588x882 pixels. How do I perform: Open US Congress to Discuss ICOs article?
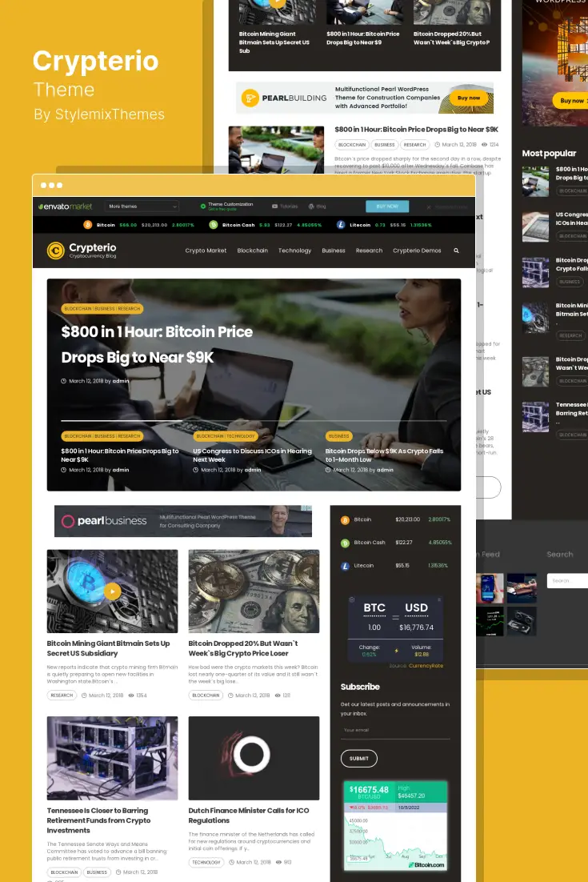[252, 455]
